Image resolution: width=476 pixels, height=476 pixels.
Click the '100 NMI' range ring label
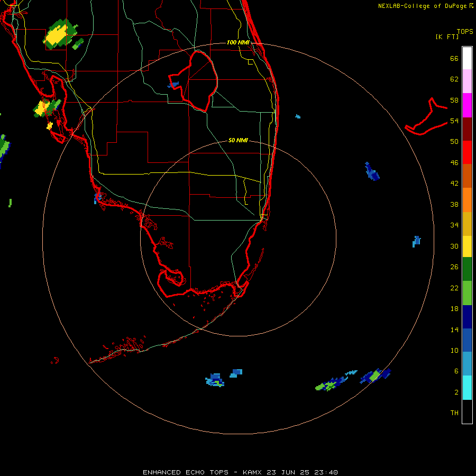[x=238, y=42]
